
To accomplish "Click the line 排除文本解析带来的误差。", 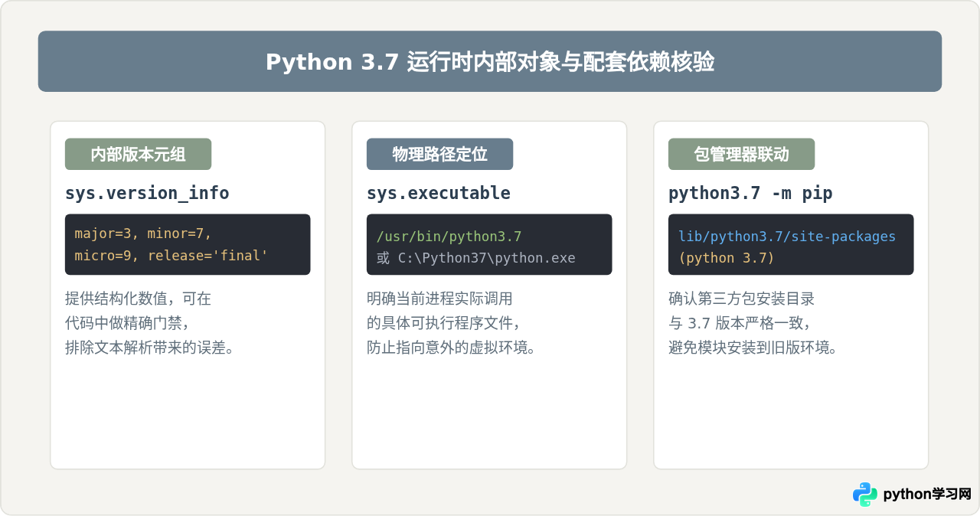I will click(x=149, y=348).
